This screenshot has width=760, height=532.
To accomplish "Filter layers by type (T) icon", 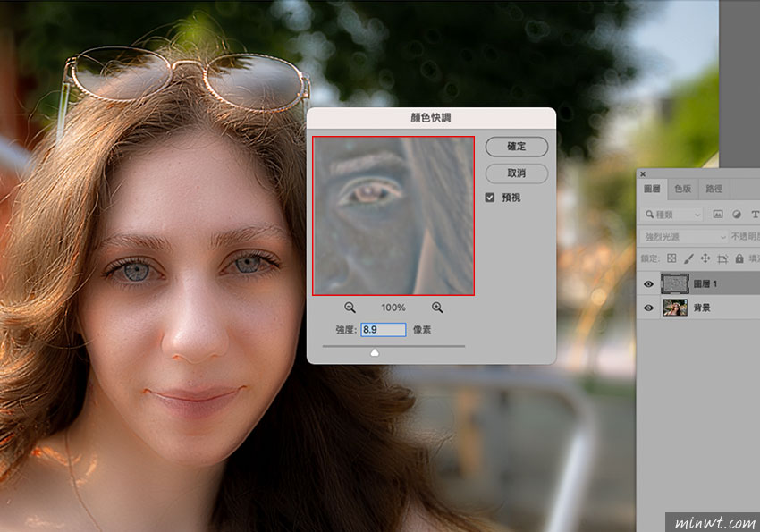I will [755, 215].
